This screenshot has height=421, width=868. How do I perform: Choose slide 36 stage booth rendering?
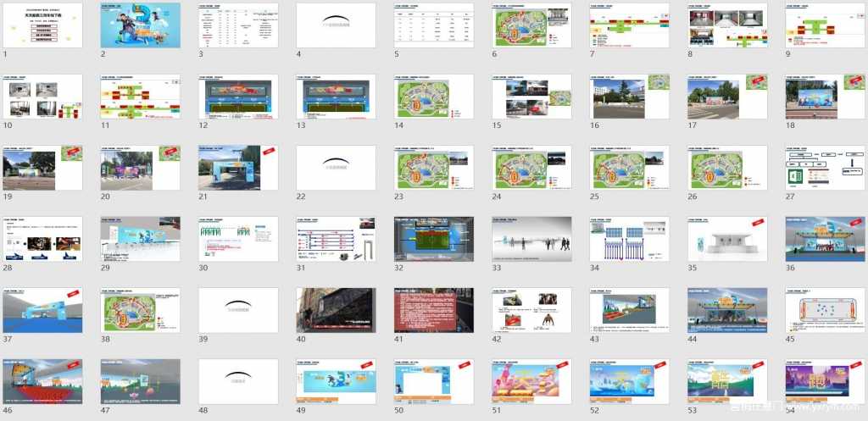(825, 238)
